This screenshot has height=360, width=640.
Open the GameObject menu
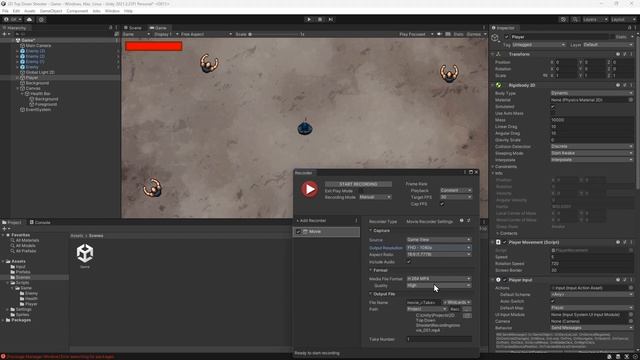[x=51, y=11]
